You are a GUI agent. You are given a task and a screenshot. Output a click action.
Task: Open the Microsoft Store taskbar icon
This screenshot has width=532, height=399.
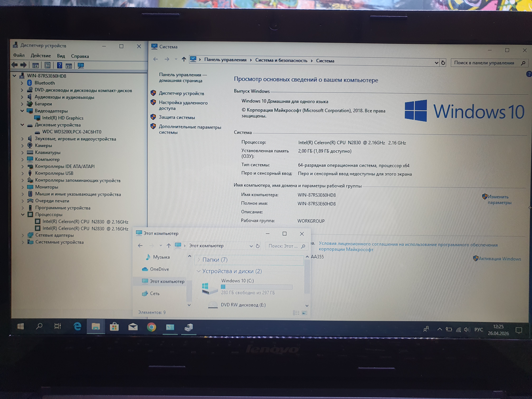[x=114, y=327]
